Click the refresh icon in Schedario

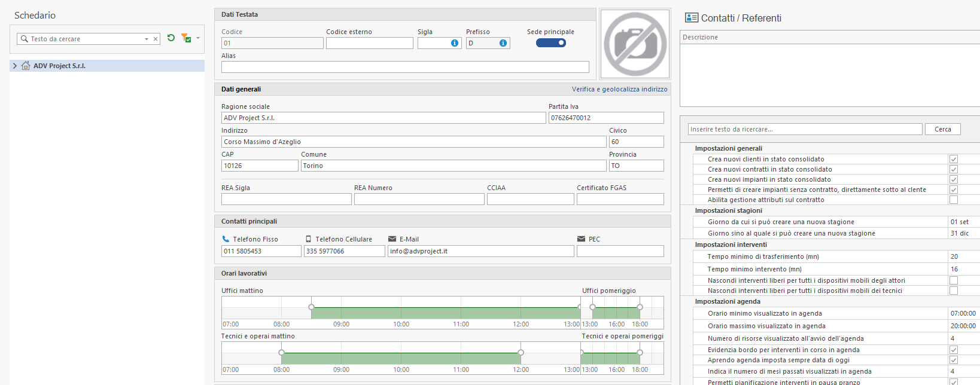tap(171, 38)
